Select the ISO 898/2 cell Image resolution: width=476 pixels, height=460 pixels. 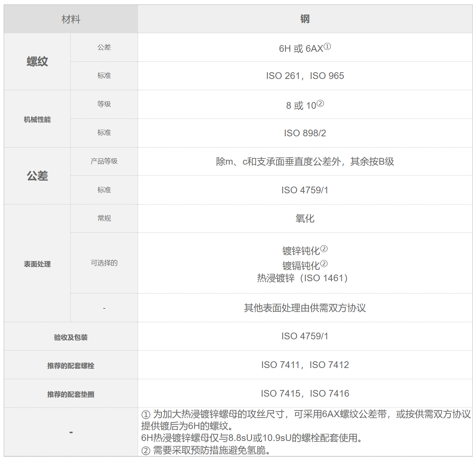[x=305, y=133]
